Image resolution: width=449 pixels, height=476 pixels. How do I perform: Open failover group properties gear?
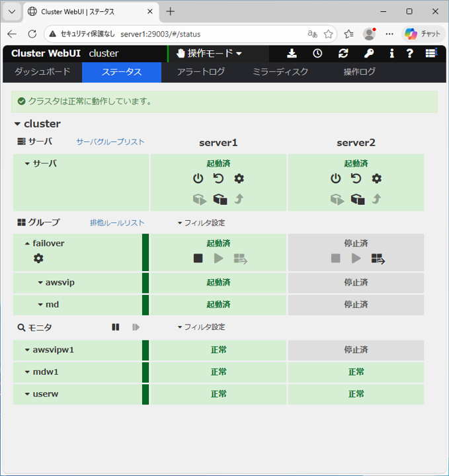(38, 258)
